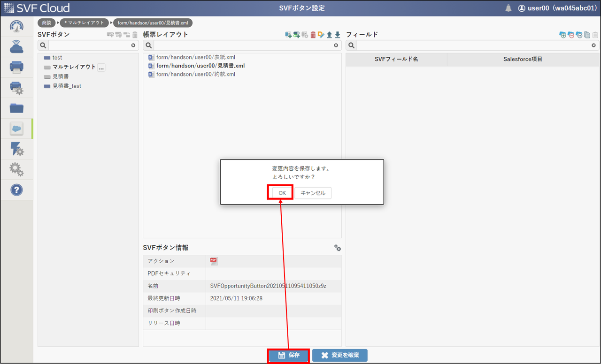Open the printer sidebar icon
601x364 pixels.
[16, 67]
